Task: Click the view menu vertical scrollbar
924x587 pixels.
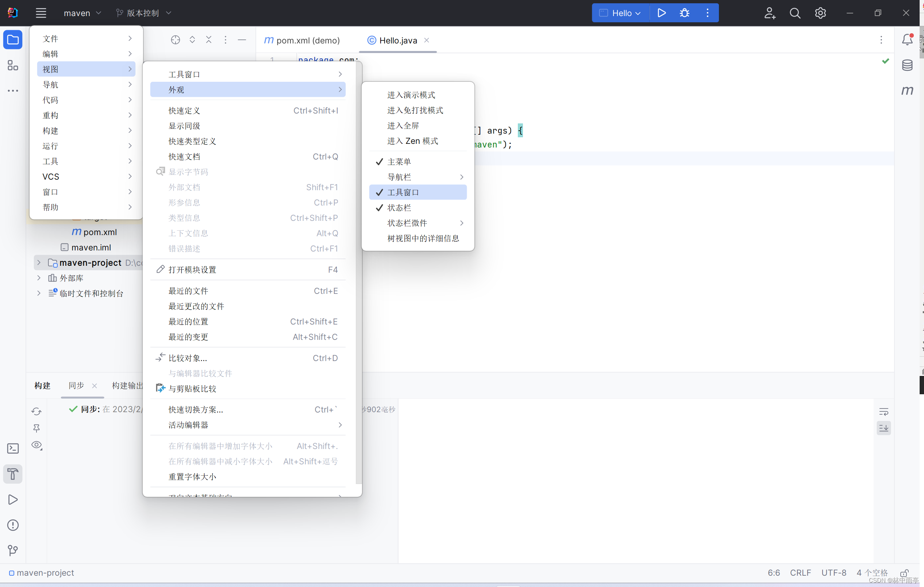Action: pos(359,273)
